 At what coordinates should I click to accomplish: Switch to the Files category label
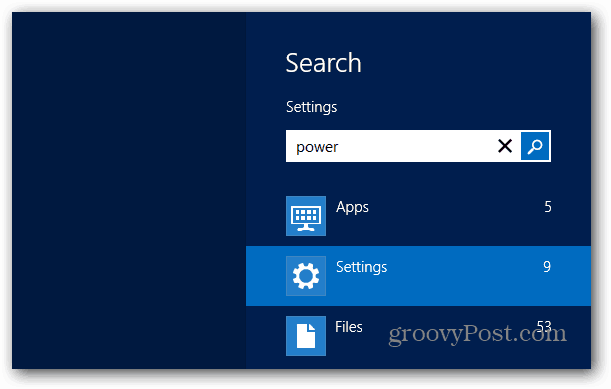[349, 327]
